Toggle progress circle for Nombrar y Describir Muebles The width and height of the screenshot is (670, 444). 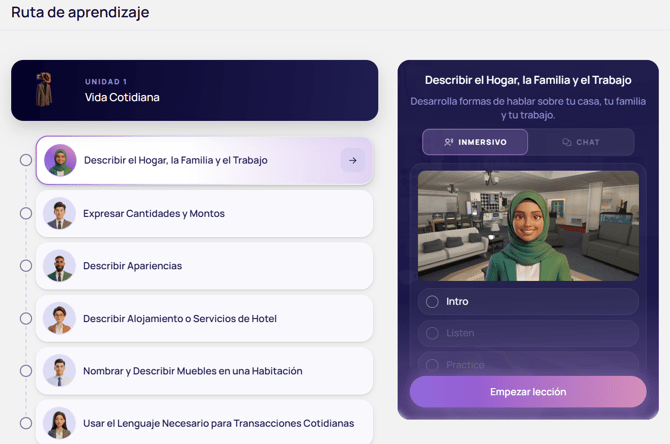pos(26,371)
